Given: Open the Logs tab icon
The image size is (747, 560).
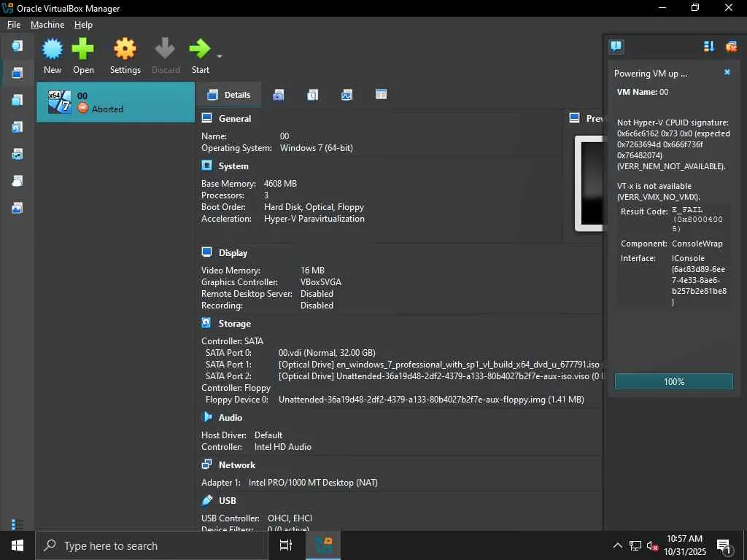Looking at the screenshot, I should (312, 95).
